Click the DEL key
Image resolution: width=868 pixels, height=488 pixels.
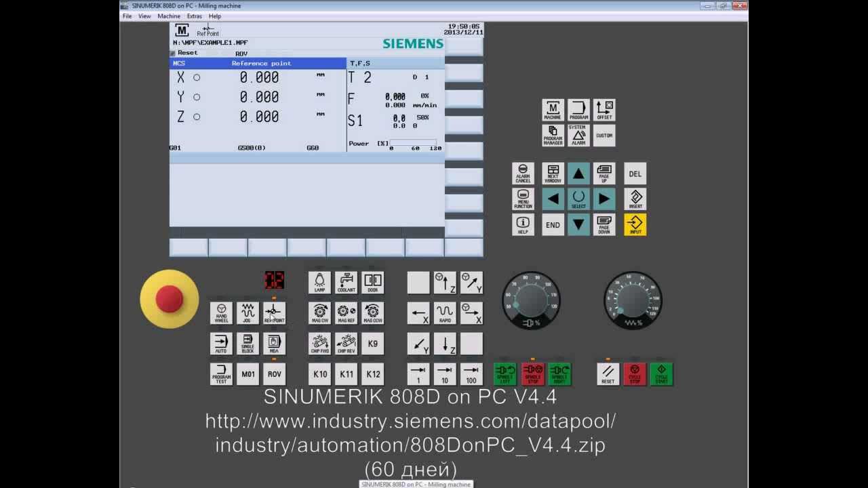coord(635,174)
